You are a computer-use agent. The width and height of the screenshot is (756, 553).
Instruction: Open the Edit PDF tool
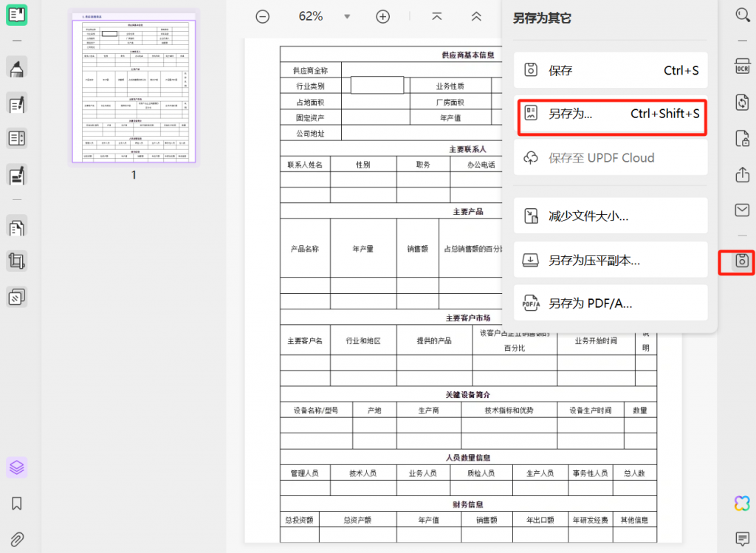click(16, 104)
